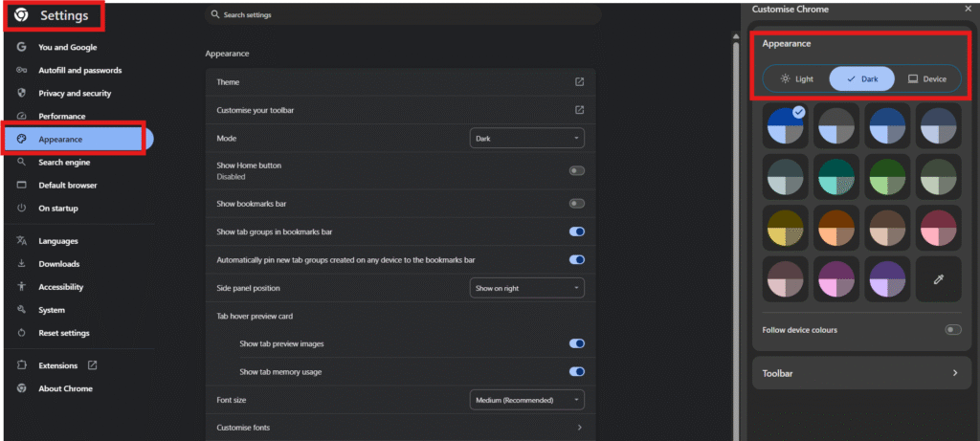Turn off Show tab memory usage switch

[577, 372]
